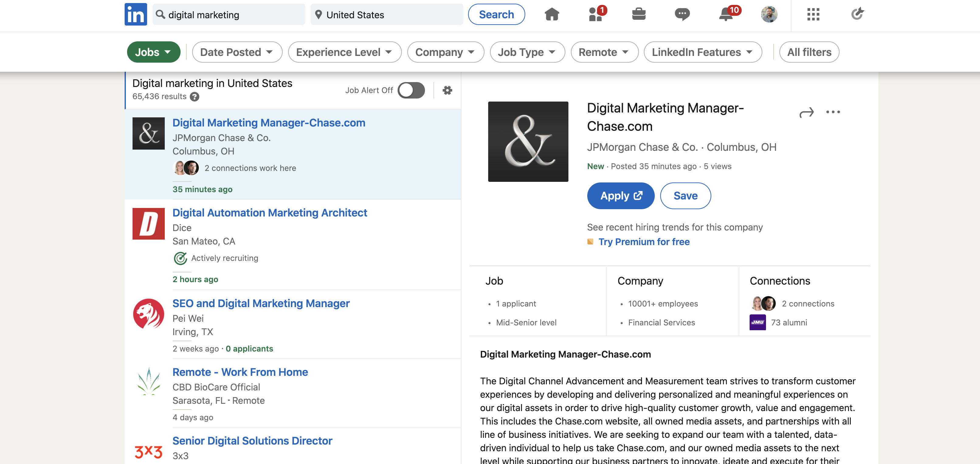Click the location pin icon

tap(319, 15)
